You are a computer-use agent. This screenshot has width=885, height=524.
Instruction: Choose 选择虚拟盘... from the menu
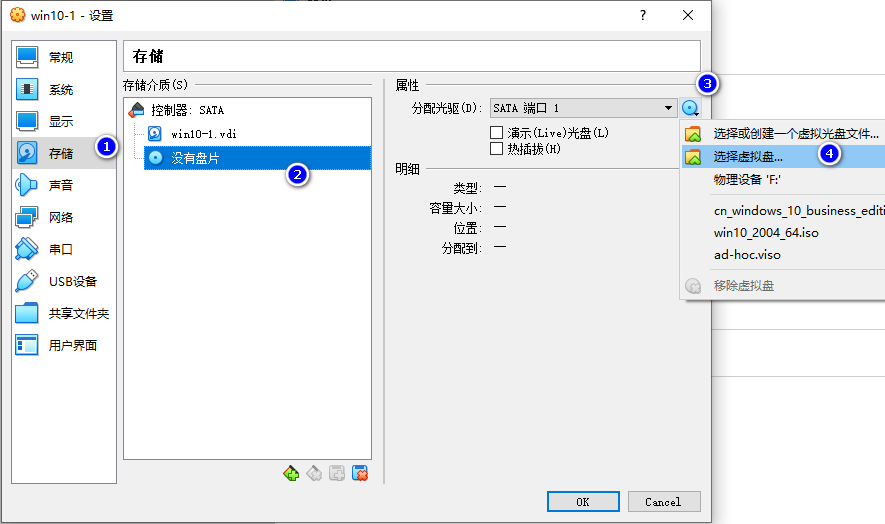tap(748, 156)
